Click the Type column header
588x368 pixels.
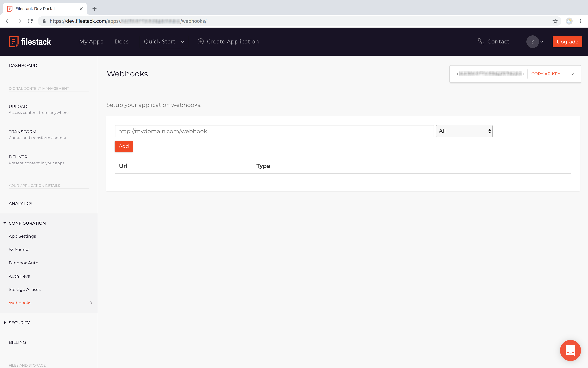(x=263, y=166)
